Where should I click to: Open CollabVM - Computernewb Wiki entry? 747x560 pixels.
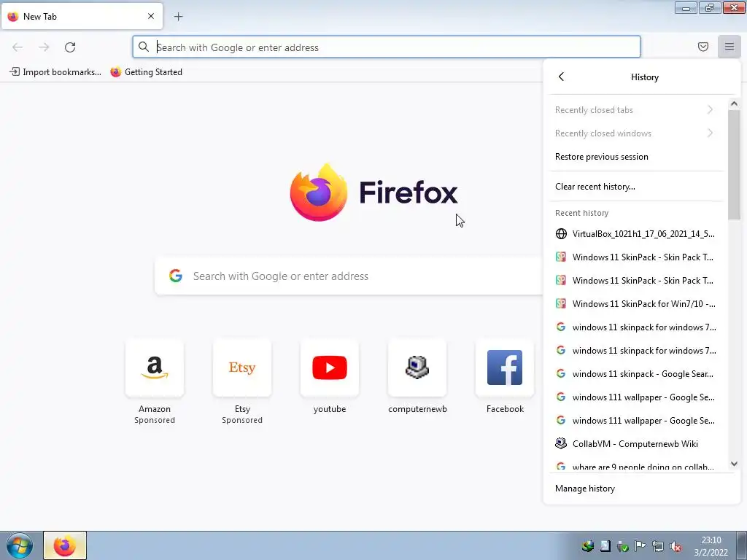point(636,444)
